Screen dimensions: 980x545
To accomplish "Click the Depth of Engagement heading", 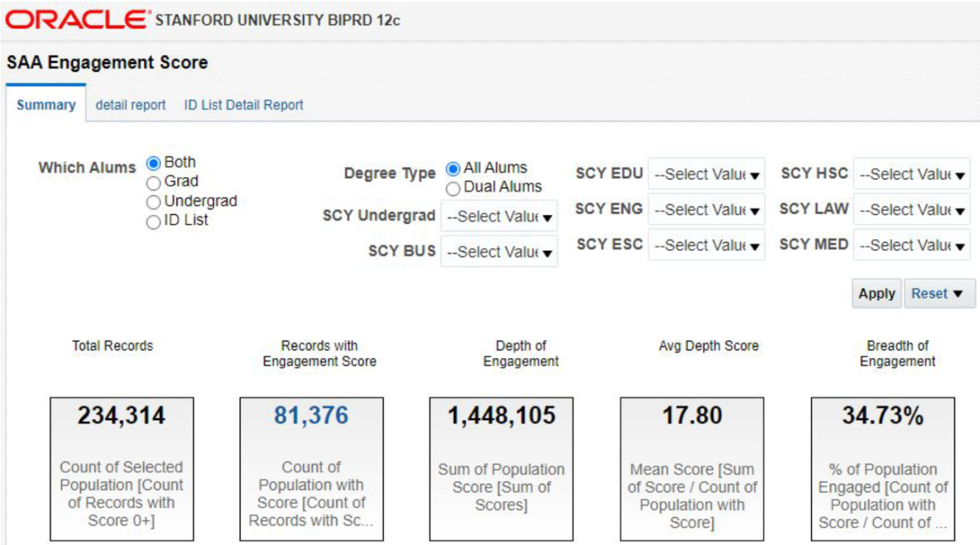I will (521, 354).
